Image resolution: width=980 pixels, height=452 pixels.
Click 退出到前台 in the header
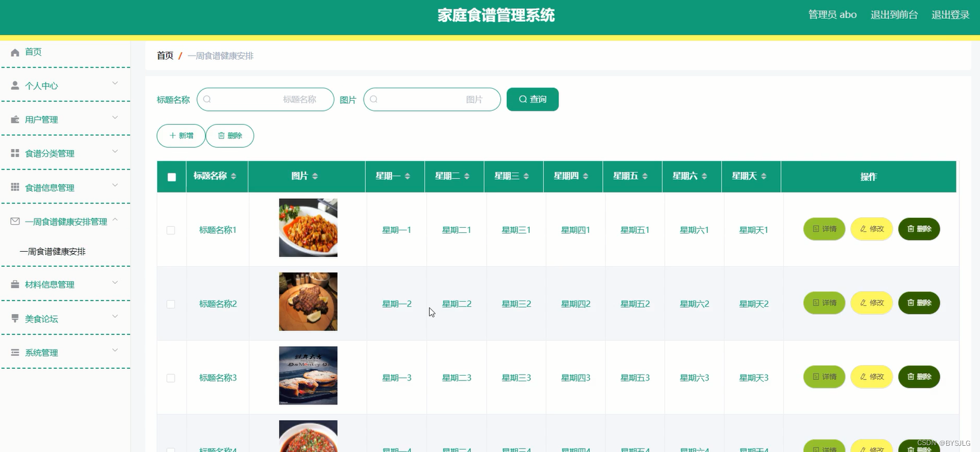point(894,15)
